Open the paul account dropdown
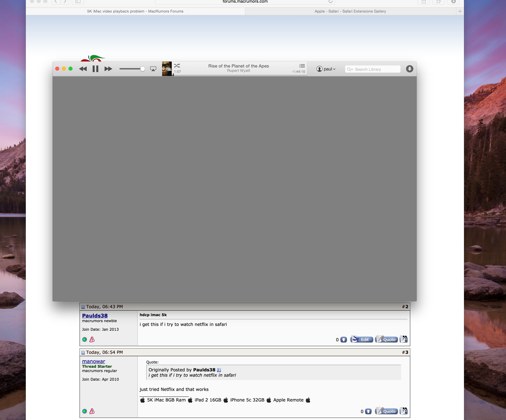Screen dimensions: 506x420 326,69
